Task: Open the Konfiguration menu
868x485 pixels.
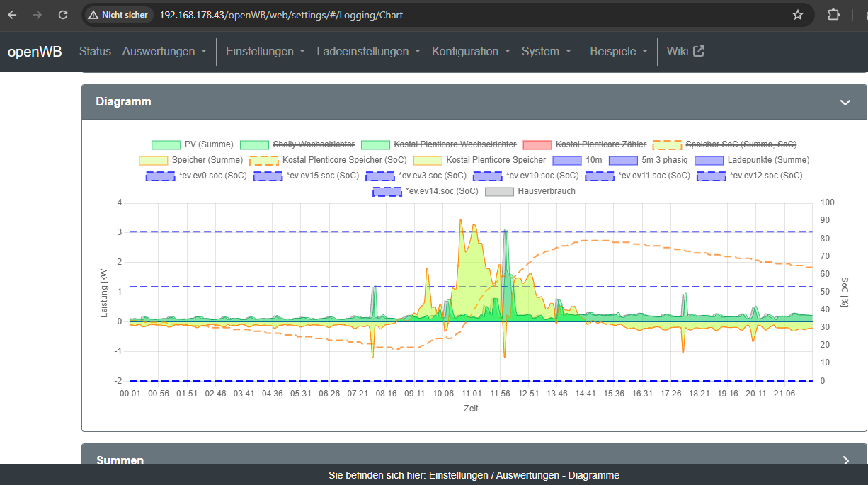Action: [x=471, y=51]
